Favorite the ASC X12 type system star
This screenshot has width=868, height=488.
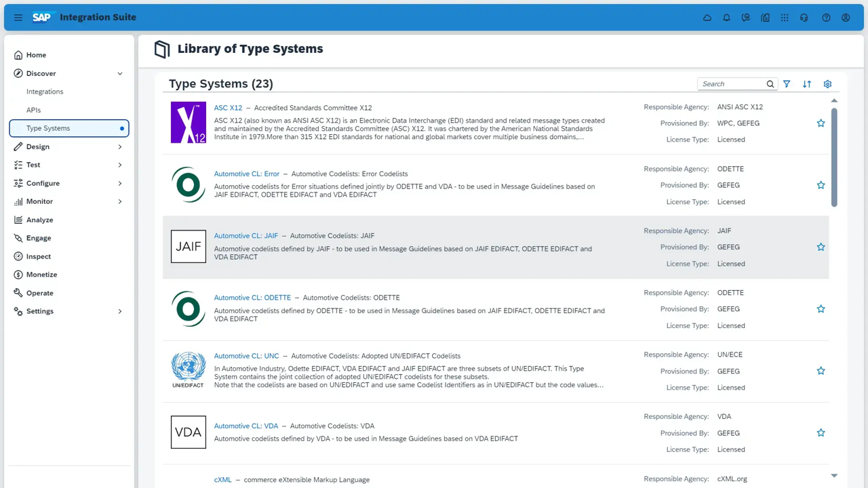(x=821, y=123)
